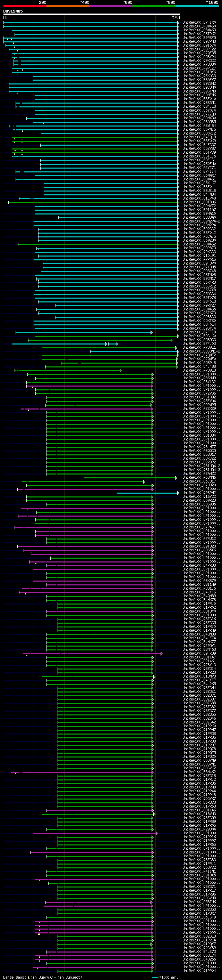Click the orange ~40% identity legend segment
222x980 pixels.
(68, 6)
